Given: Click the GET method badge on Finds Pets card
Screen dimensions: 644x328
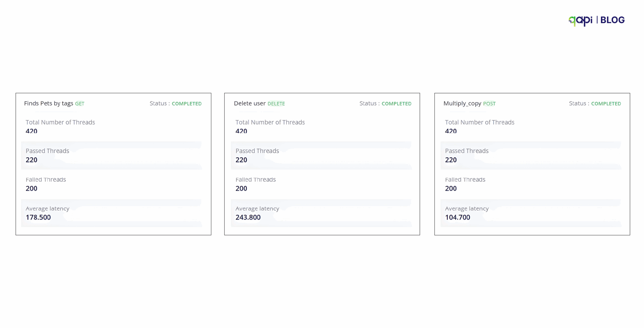Looking at the screenshot, I should coord(80,103).
